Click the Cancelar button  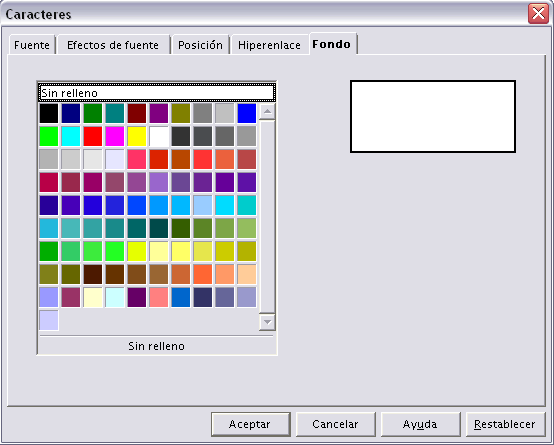335,424
